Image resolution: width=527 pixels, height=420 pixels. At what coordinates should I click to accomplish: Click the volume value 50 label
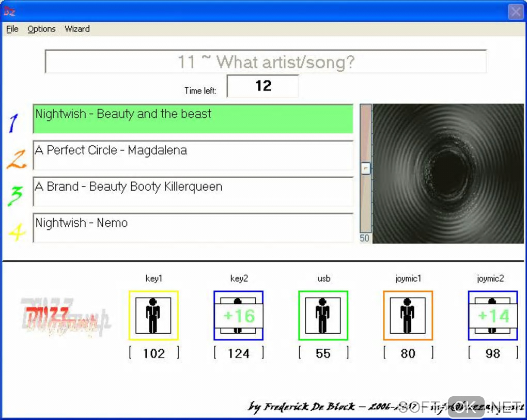click(x=364, y=238)
